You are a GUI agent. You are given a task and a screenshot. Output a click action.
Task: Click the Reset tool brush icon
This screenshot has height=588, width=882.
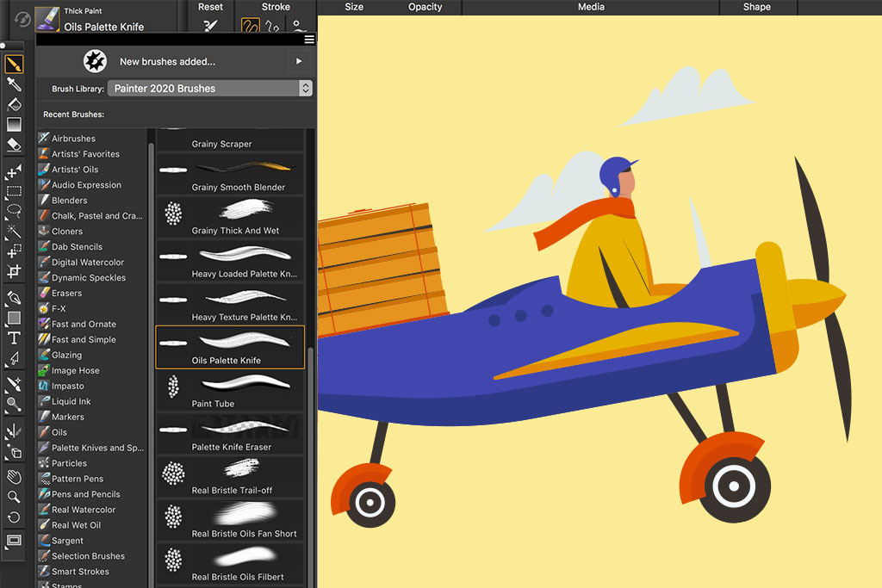click(210, 25)
